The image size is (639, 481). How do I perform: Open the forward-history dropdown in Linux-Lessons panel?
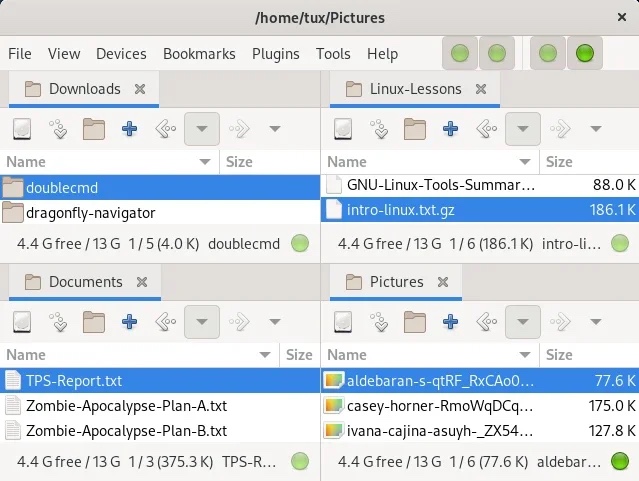pyautogui.click(x=596, y=128)
